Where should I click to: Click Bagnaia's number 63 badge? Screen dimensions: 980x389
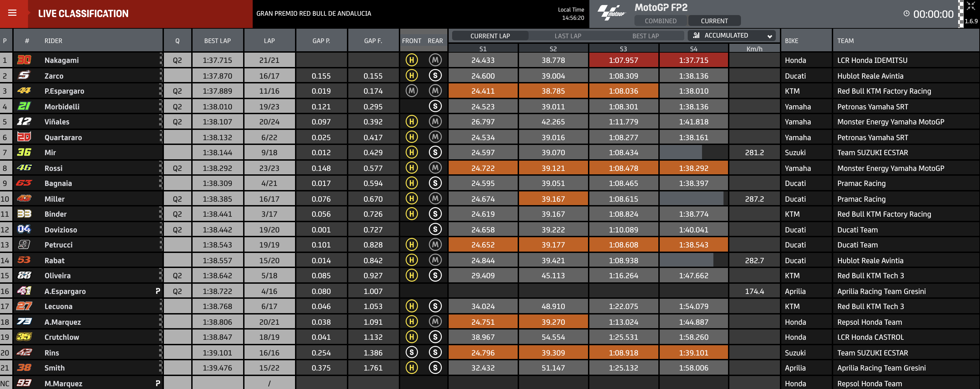tap(24, 183)
